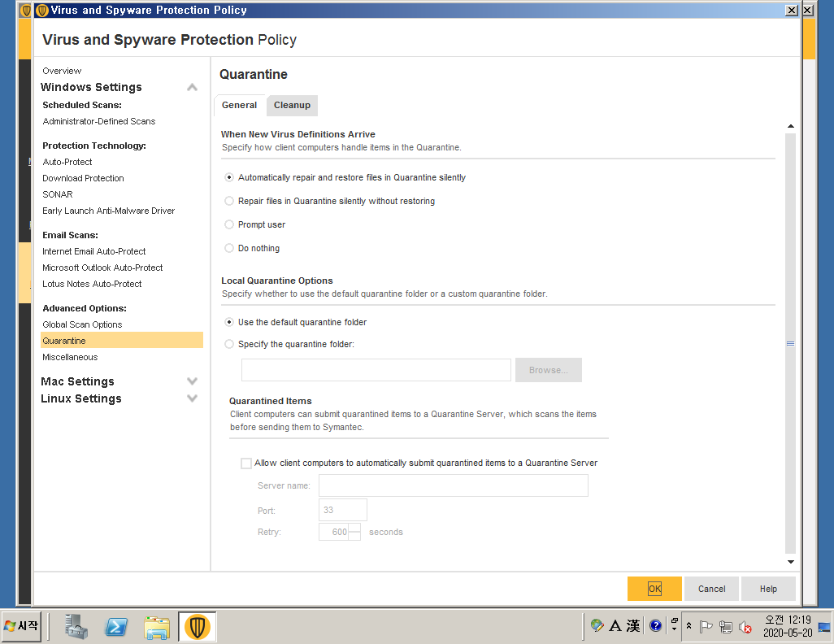Image resolution: width=834 pixels, height=644 pixels.
Task: Click the Symantec shield icon in title bar
Action: 42,10
